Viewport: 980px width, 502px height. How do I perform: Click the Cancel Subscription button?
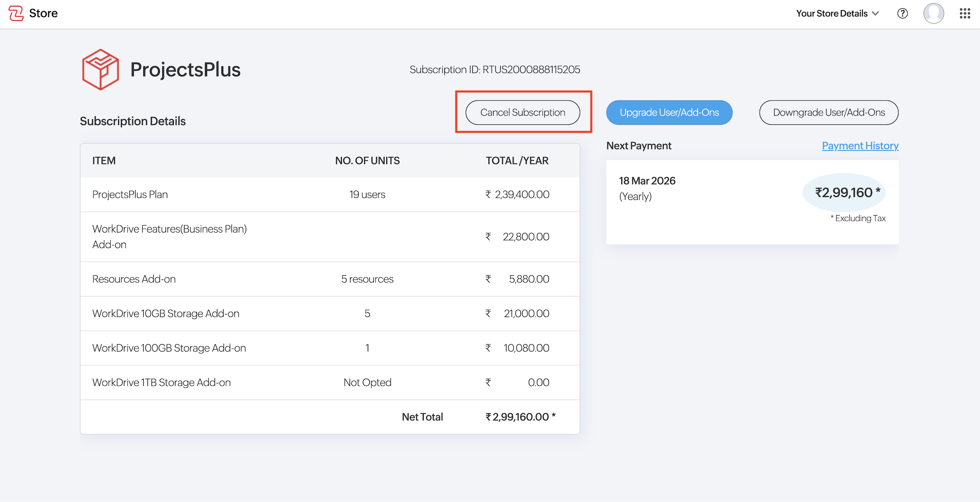[x=523, y=113]
